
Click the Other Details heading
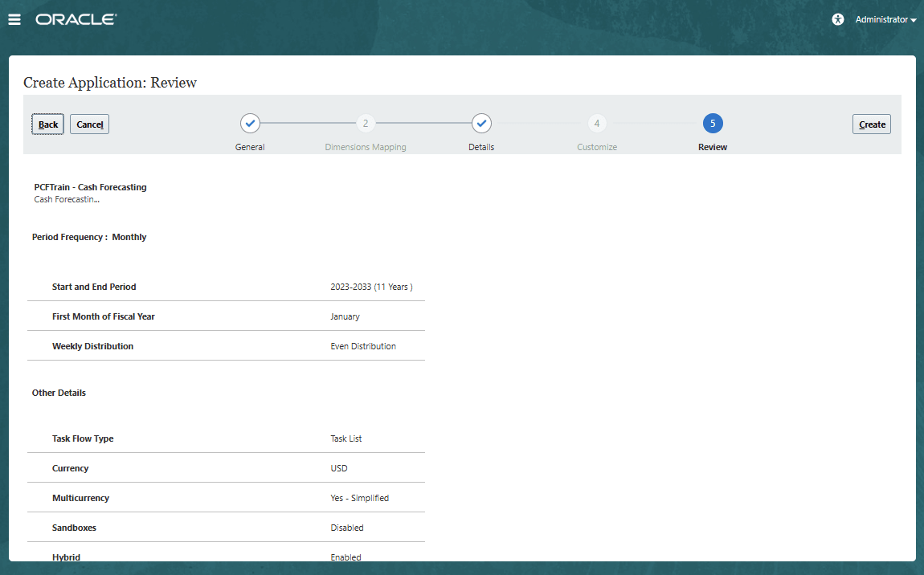pyautogui.click(x=59, y=393)
